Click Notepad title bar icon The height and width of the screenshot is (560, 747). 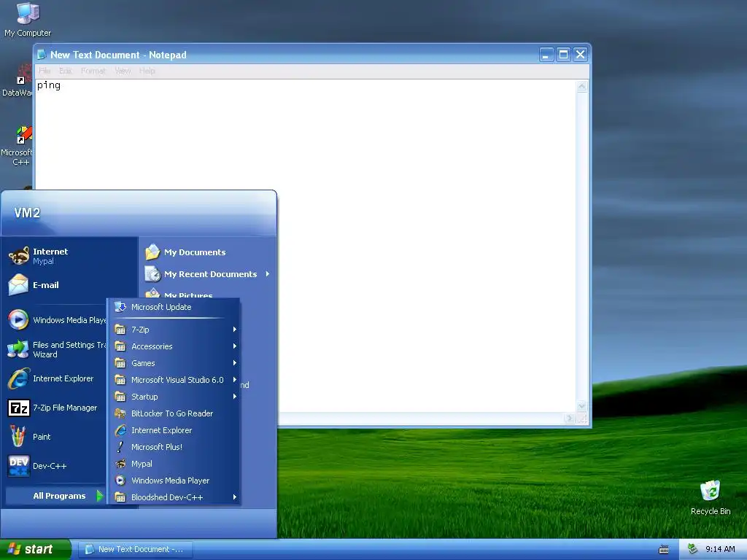(42, 54)
